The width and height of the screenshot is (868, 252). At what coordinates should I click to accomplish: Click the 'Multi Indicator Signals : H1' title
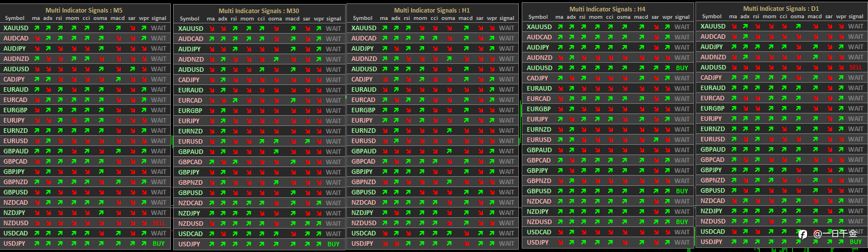click(433, 10)
